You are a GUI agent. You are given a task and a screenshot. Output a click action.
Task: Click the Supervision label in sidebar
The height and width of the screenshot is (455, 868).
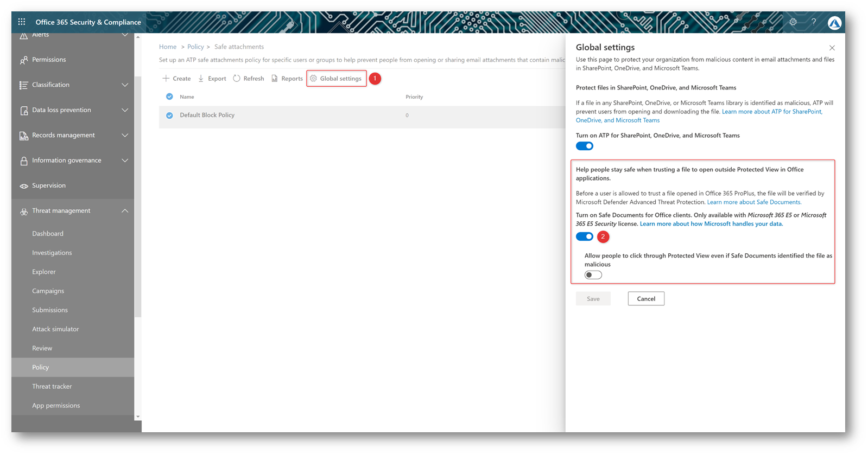(49, 185)
